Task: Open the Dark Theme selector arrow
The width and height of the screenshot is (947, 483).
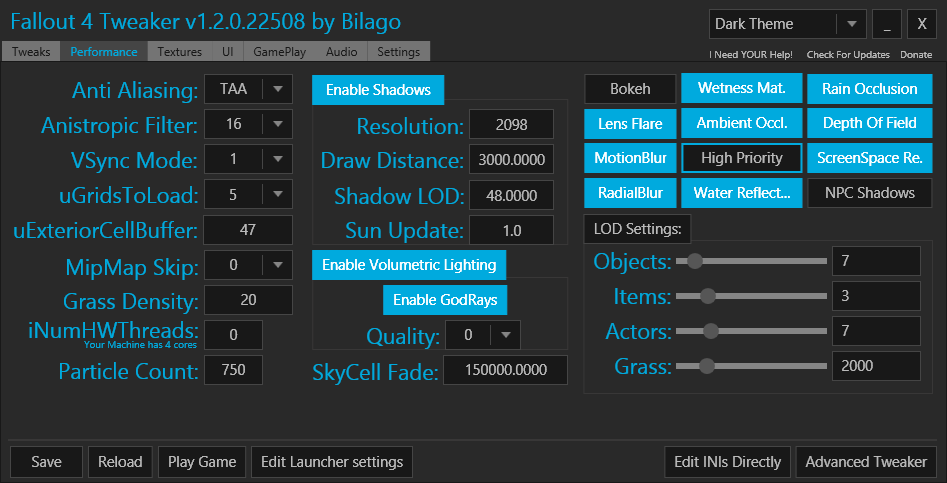Action: point(852,24)
